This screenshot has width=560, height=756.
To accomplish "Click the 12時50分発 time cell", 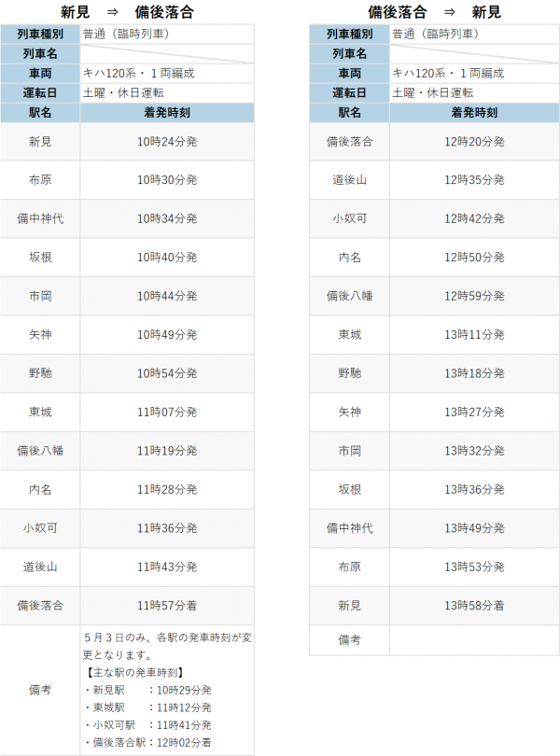I will pyautogui.click(x=474, y=258).
